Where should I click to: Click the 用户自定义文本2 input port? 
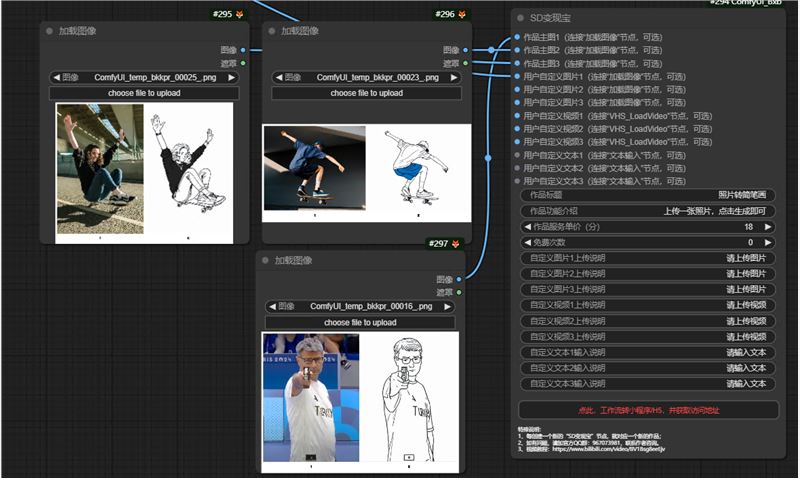tap(517, 168)
